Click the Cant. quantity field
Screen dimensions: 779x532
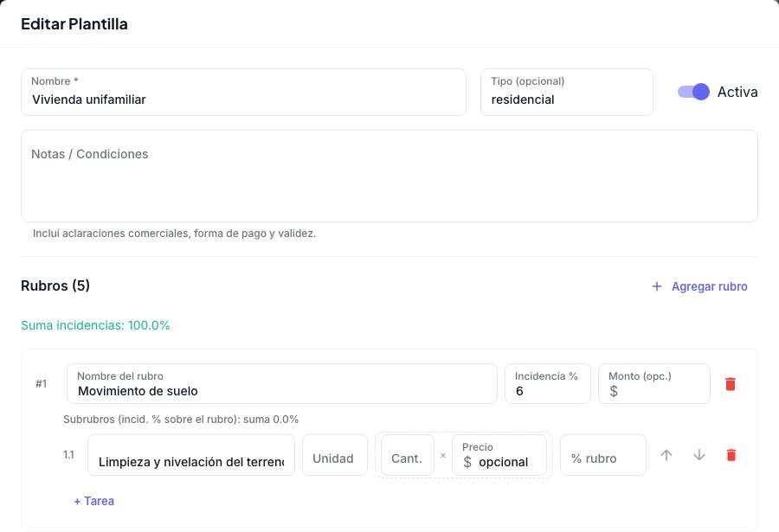(408, 455)
